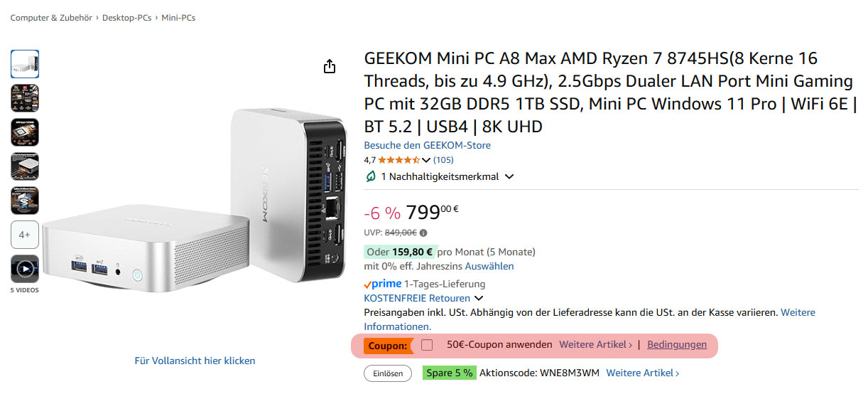Play the product videos thumbnail
Viewport: 868px width, 394px height.
click(25, 269)
